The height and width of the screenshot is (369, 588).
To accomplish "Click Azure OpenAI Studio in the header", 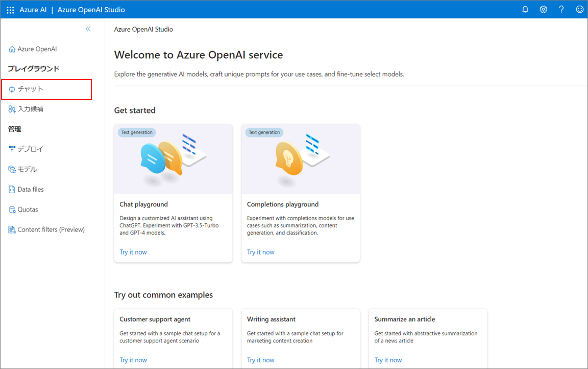I will point(91,10).
